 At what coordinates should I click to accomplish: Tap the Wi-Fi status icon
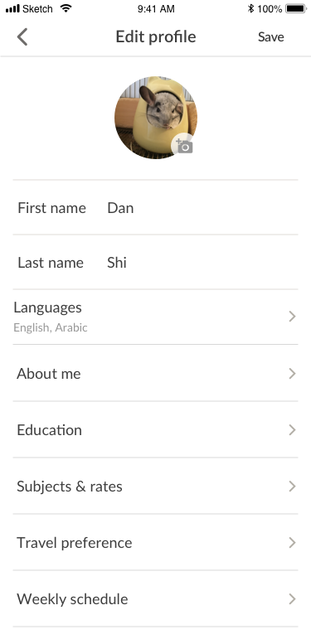click(66, 8)
